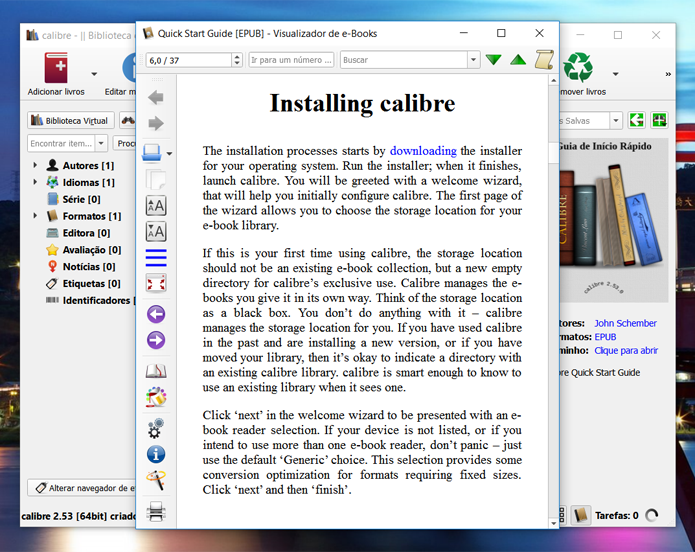Click the green left-arrow layout icon in calibre
The width and height of the screenshot is (695, 552).
click(636, 120)
